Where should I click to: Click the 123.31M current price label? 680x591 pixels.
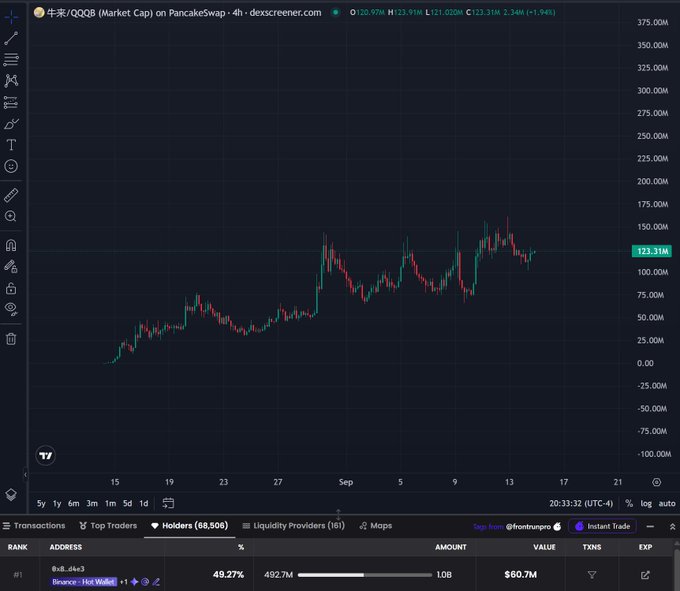click(x=652, y=251)
